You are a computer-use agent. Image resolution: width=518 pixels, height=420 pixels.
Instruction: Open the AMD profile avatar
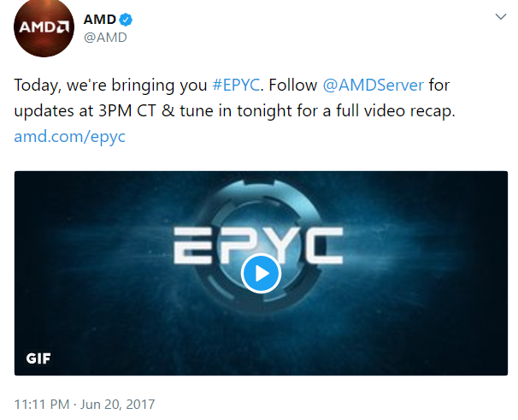coord(44,27)
